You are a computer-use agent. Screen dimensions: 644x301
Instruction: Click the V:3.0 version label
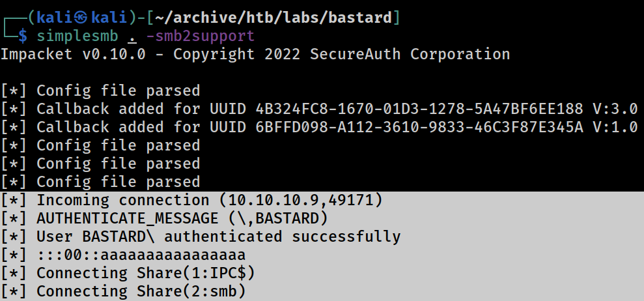pyautogui.click(x=615, y=109)
